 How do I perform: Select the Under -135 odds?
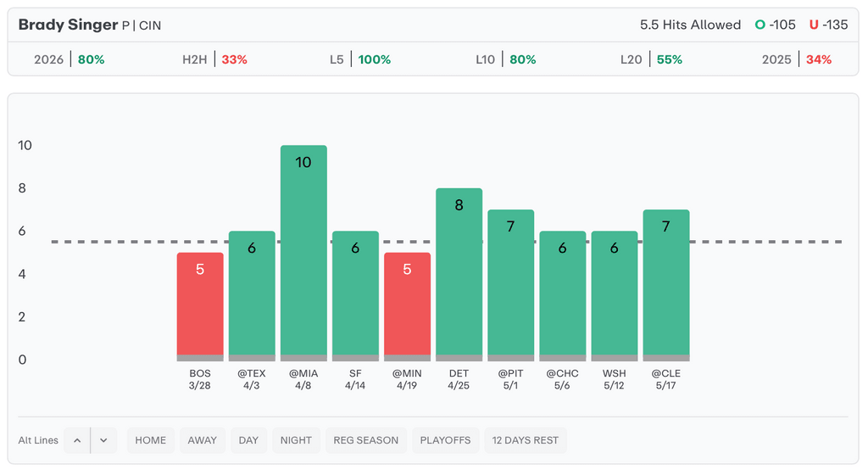[829, 25]
